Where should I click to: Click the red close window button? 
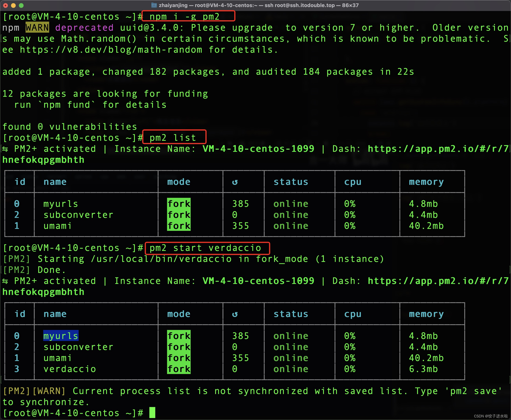click(6, 5)
